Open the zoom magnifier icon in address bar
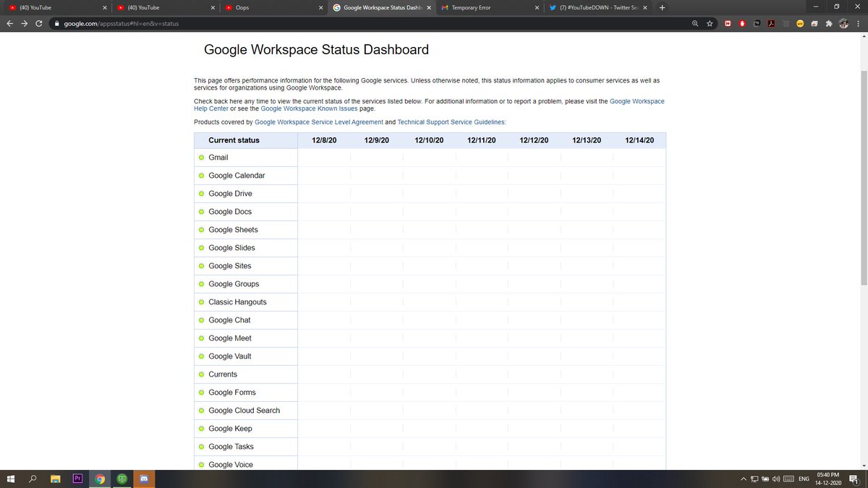Viewport: 868px width, 488px height. tap(695, 23)
